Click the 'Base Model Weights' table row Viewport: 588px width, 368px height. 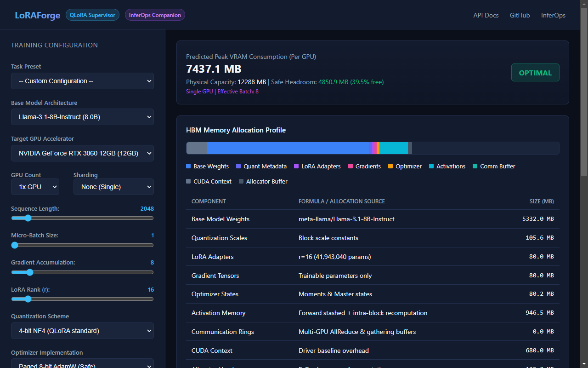click(373, 219)
